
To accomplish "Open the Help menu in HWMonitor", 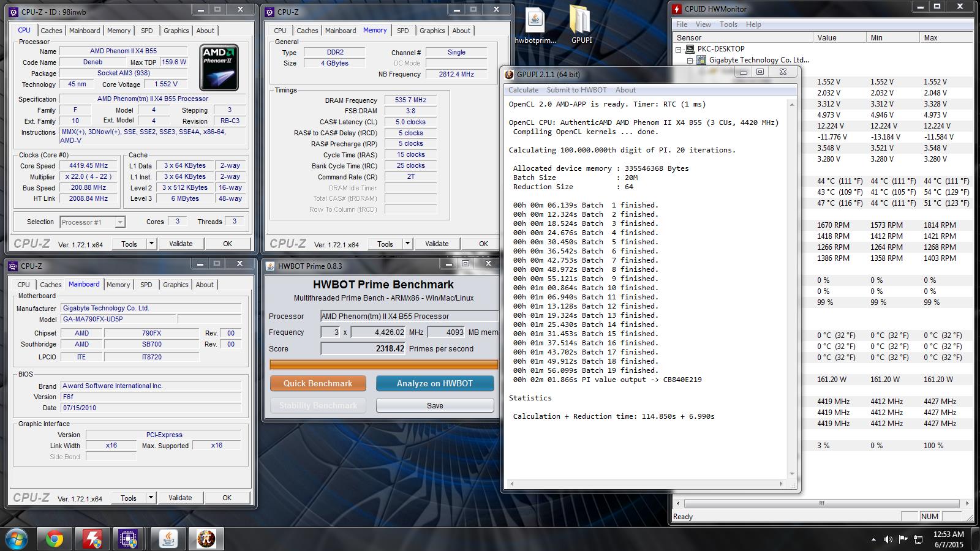I will 753,24.
